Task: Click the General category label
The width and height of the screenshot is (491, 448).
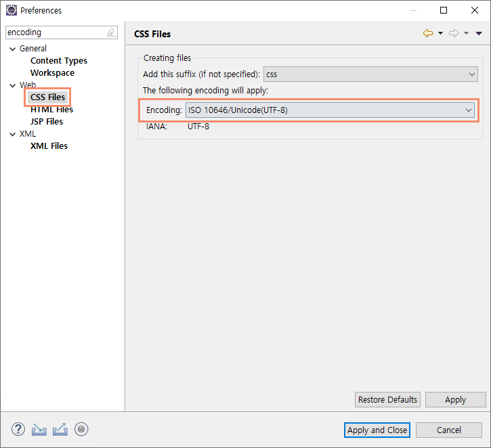Action: pos(33,49)
